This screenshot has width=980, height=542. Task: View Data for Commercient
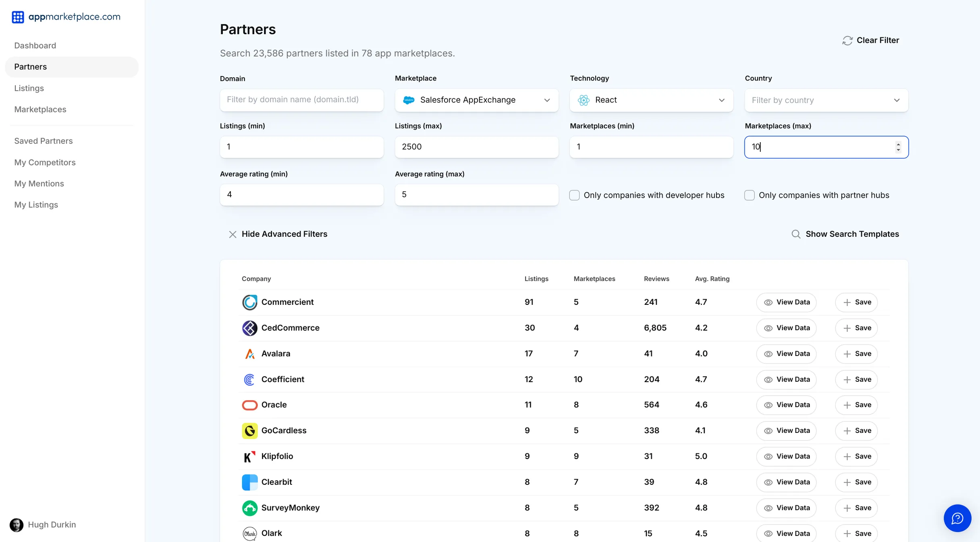point(786,302)
